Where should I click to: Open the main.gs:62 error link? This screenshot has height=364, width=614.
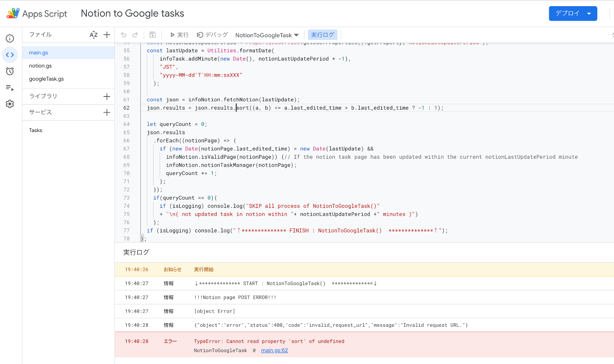(275, 350)
